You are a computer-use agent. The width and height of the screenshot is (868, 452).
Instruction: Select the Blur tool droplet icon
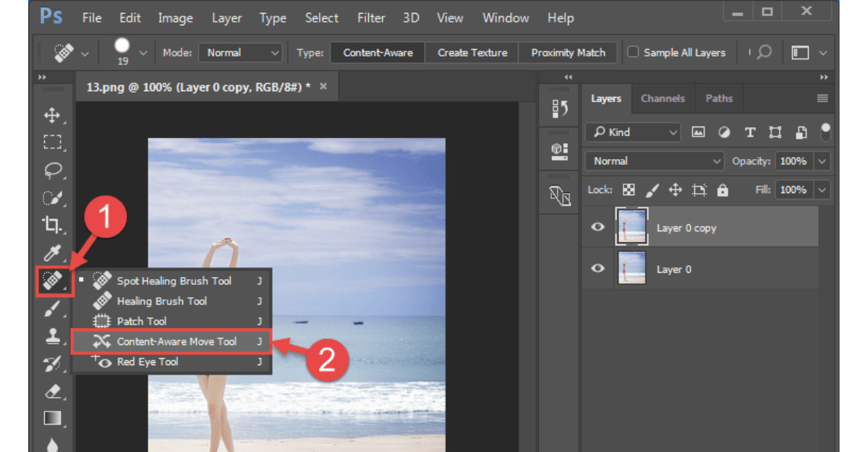click(53, 444)
